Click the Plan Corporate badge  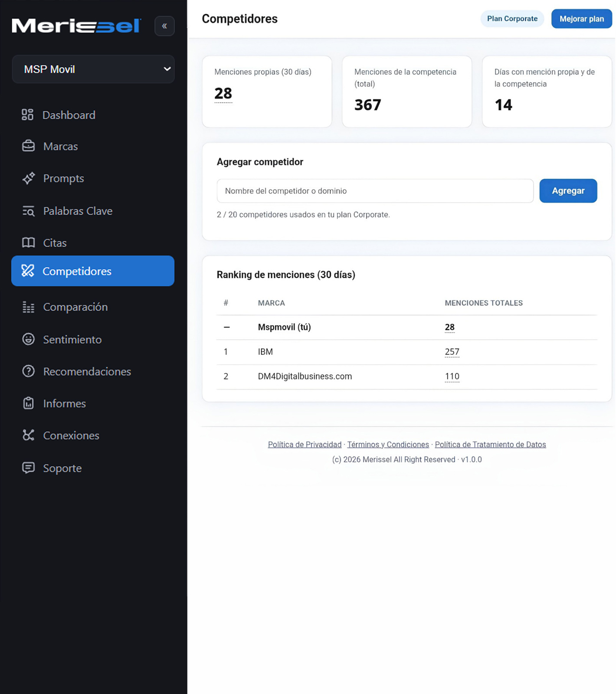coord(512,19)
